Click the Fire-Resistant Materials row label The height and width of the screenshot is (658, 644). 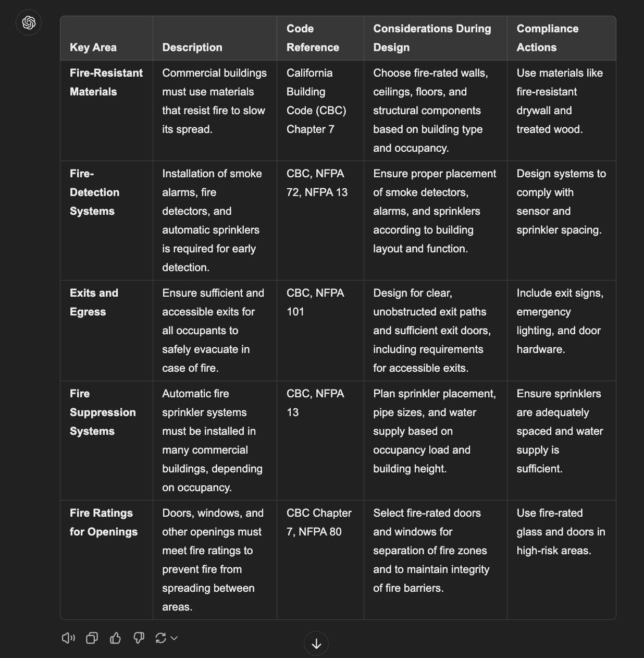click(x=106, y=82)
